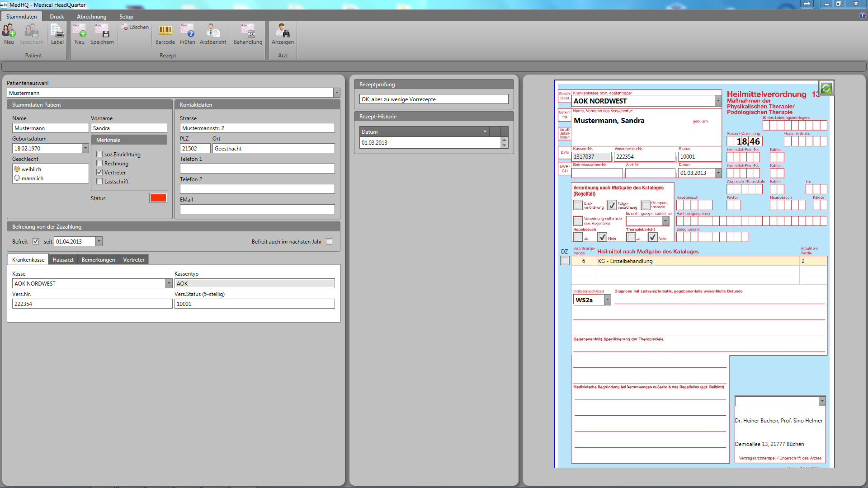Open the WS2a Indikationsschlüssel dropdown
The height and width of the screenshot is (488, 868).
point(607,300)
